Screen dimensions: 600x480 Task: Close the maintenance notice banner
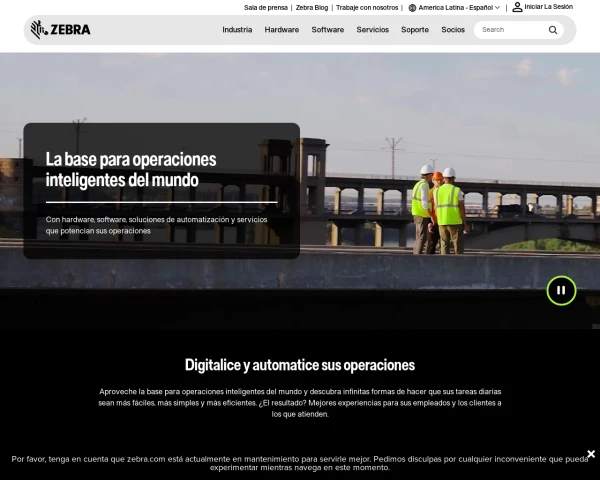(x=591, y=454)
